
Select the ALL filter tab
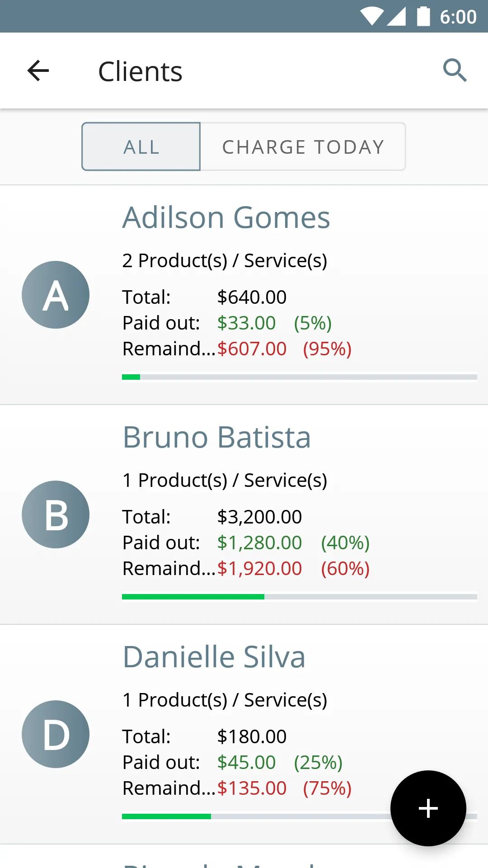(141, 147)
